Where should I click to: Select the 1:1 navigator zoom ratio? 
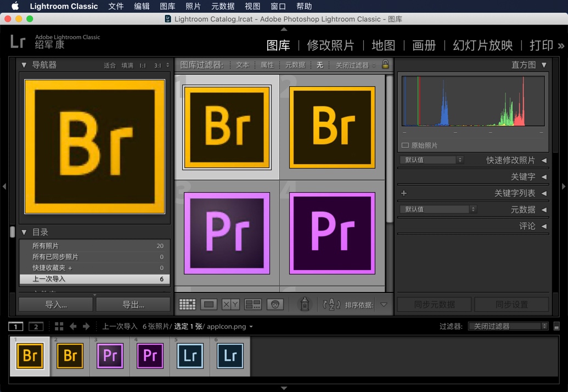[x=142, y=65]
